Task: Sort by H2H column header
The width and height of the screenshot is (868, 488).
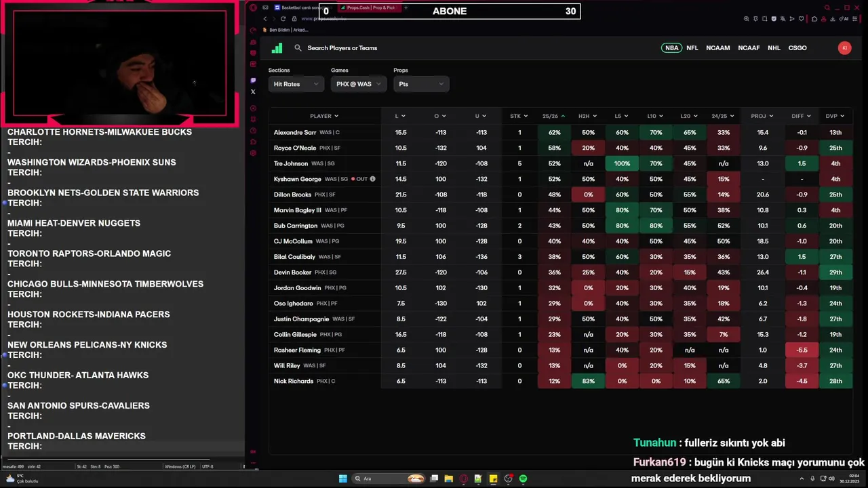Action: (x=588, y=116)
